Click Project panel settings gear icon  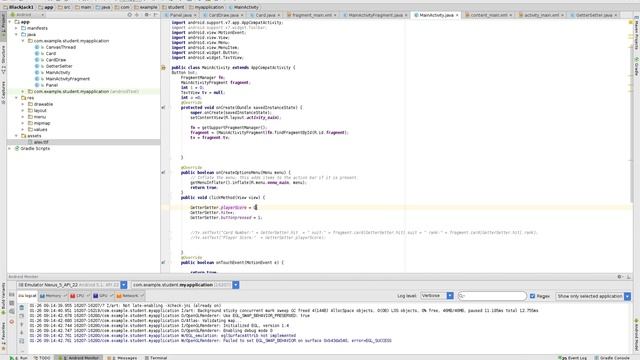pyautogui.click(x=147, y=15)
